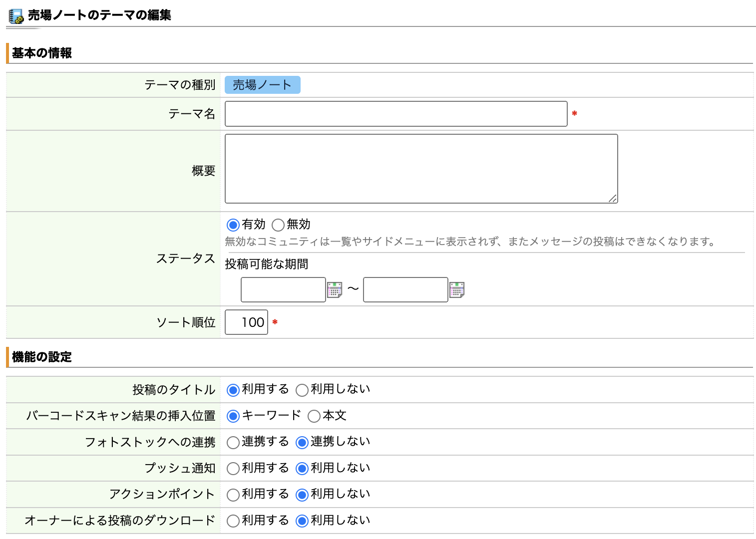
Task: Enable オーナーによる投稿のダウンロード with 利用する
Action: point(233,521)
